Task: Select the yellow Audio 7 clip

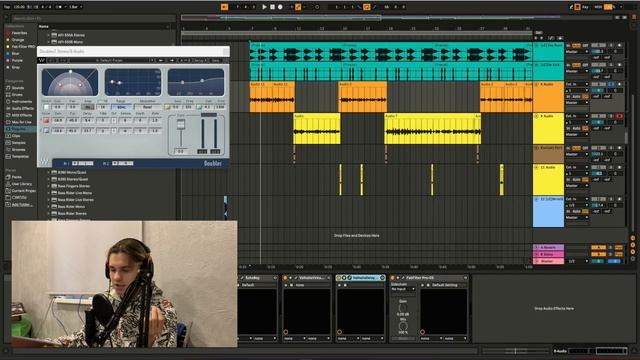Action: point(433,129)
